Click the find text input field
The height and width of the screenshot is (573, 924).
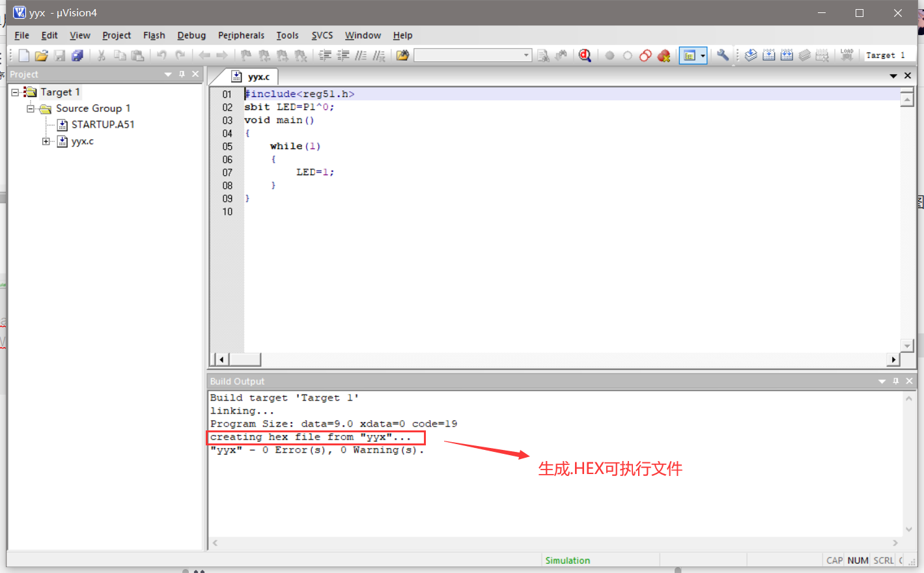pos(468,55)
